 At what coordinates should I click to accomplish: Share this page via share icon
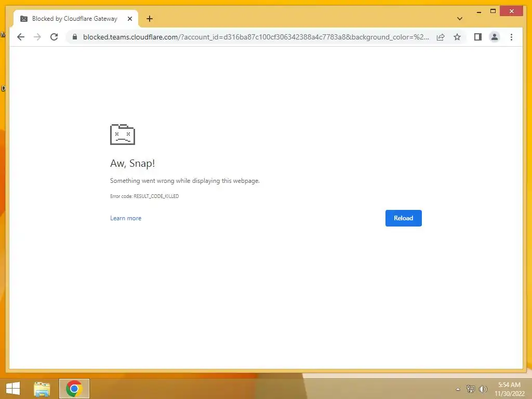pyautogui.click(x=441, y=37)
